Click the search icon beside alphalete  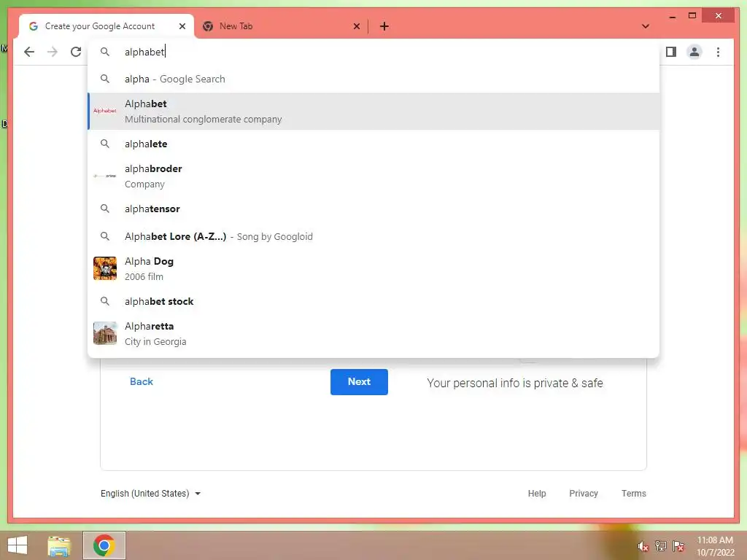pyautogui.click(x=105, y=144)
